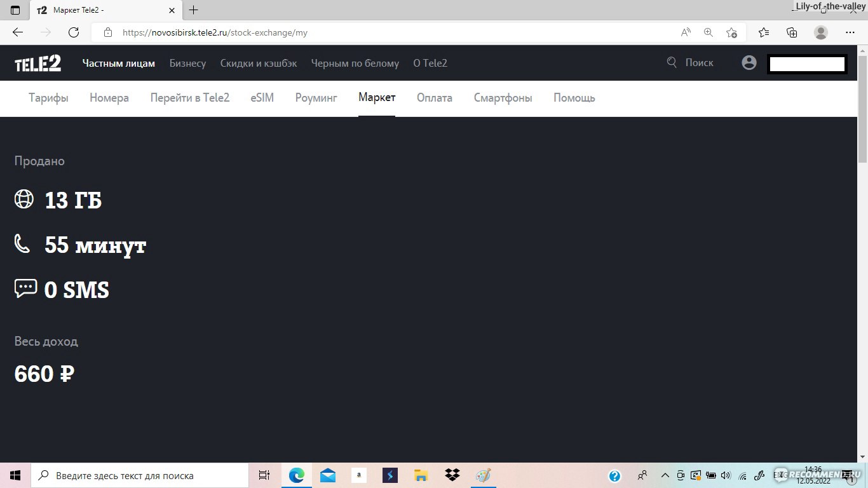
Task: Click the Продано heading
Action: click(x=39, y=161)
